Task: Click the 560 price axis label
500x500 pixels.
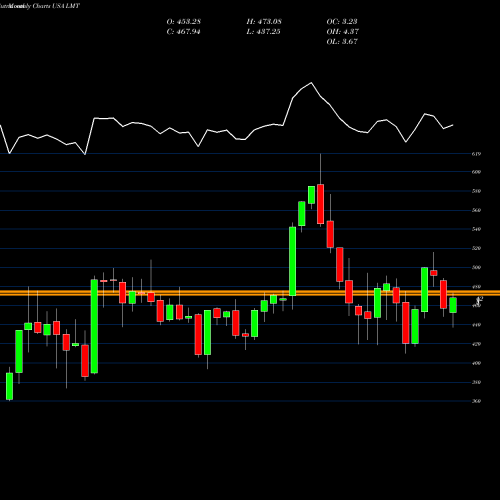Action: click(476, 210)
